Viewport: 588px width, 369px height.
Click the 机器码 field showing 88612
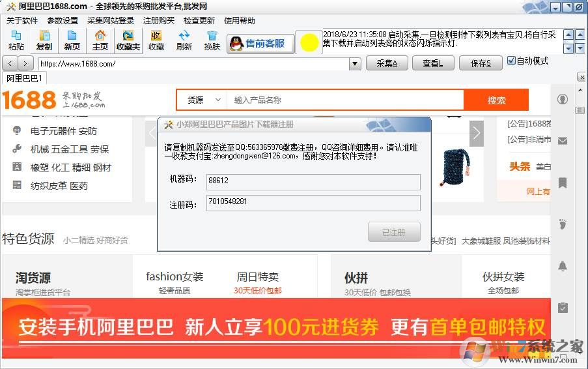coord(313,182)
